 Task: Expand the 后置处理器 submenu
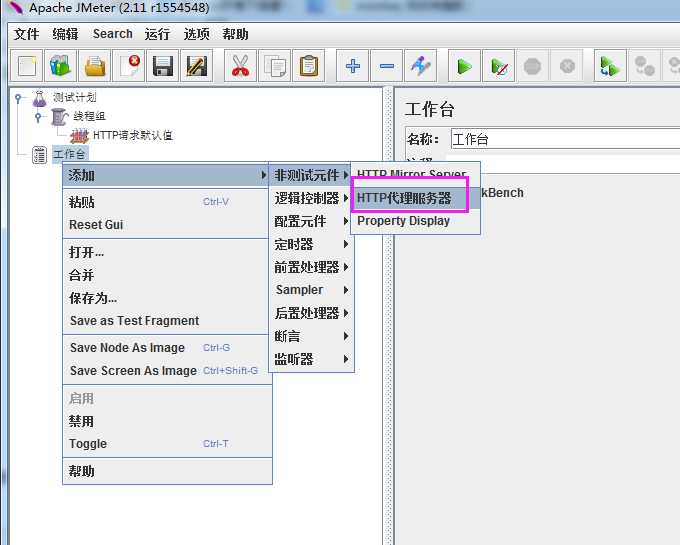coord(311,313)
